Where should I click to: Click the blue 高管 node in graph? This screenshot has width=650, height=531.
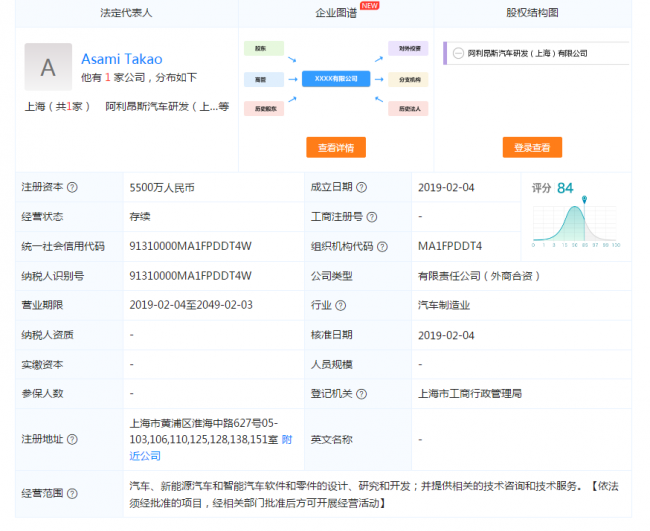pyautogui.click(x=264, y=79)
